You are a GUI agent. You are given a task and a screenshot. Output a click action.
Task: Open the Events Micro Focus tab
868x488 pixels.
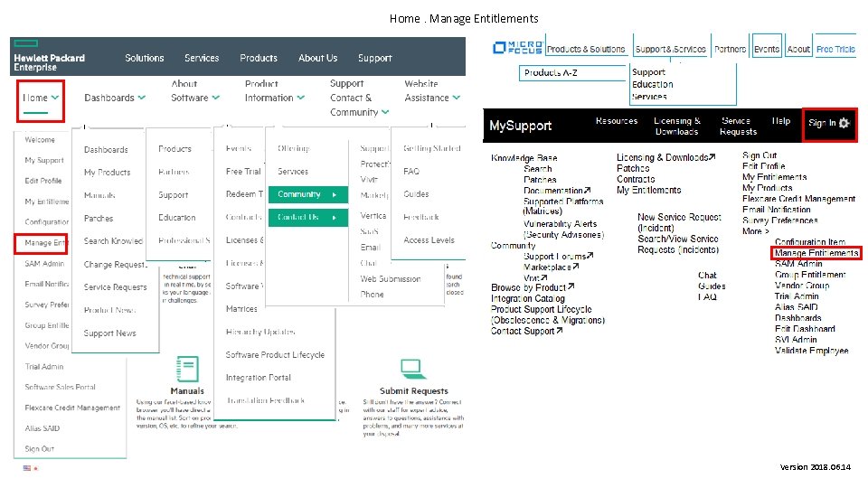[x=767, y=49]
